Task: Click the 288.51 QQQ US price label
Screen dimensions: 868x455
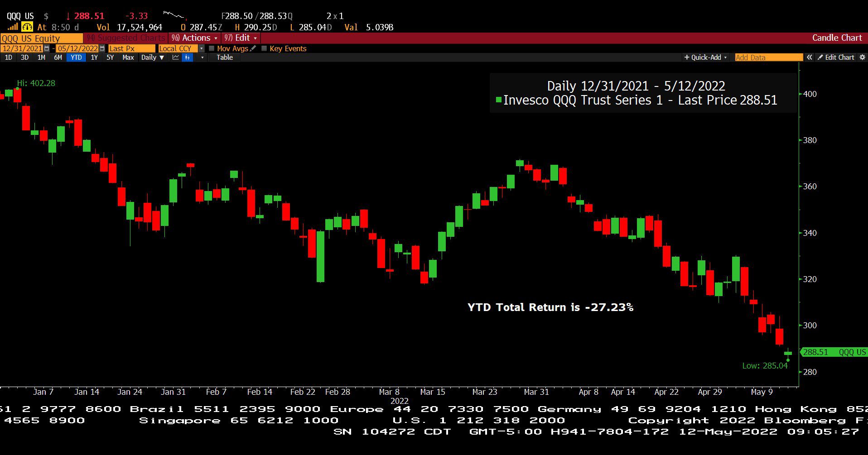Action: coord(834,352)
